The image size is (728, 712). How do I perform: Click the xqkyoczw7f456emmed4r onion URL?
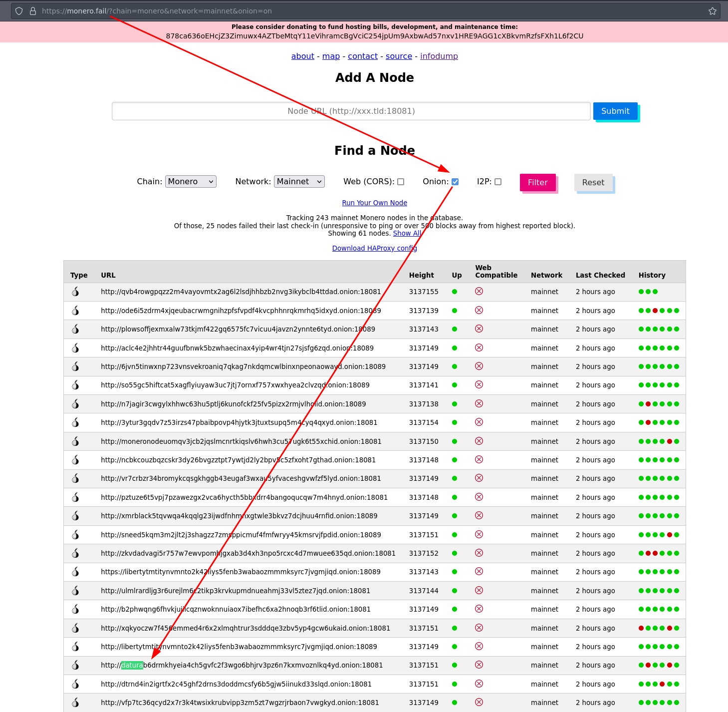pos(245,628)
